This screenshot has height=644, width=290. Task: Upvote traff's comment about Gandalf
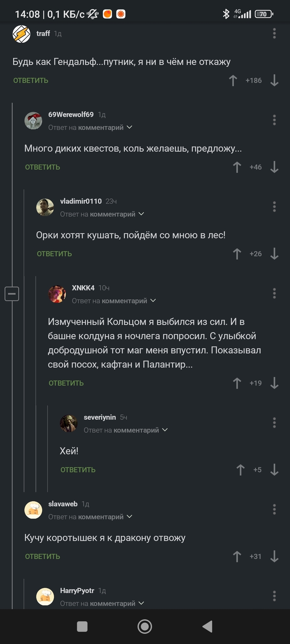(233, 80)
